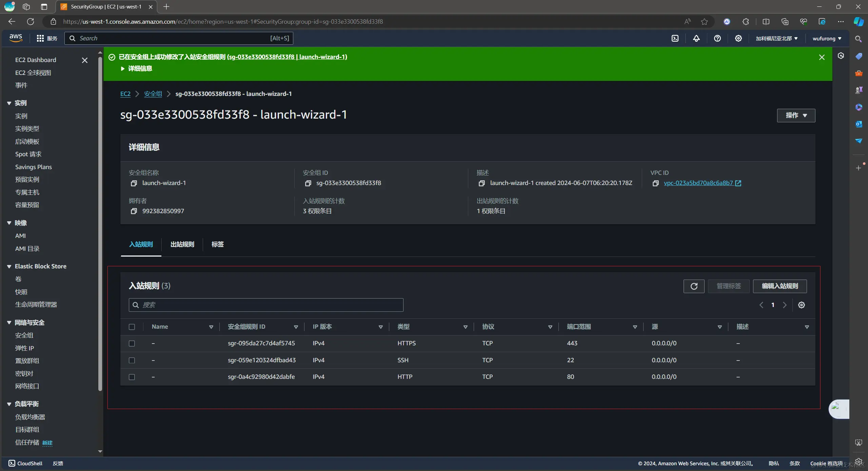Open the help question mark icon

pyautogui.click(x=717, y=38)
